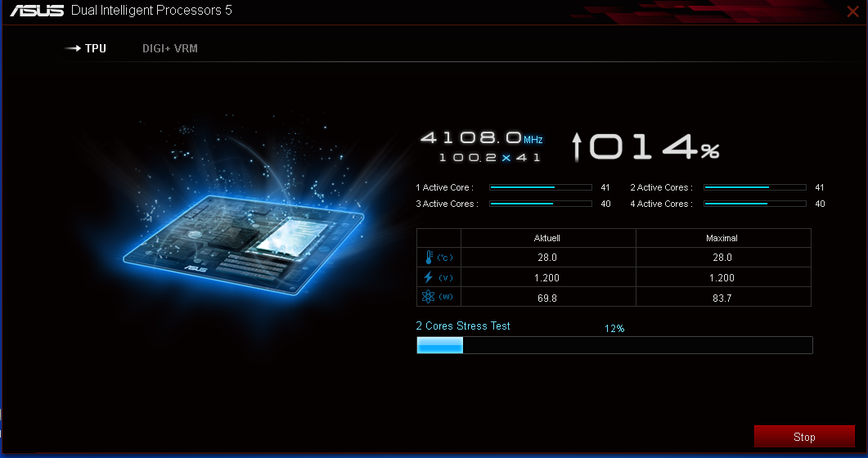Click the glowing motherboard illustration
868x458 pixels.
(x=244, y=244)
